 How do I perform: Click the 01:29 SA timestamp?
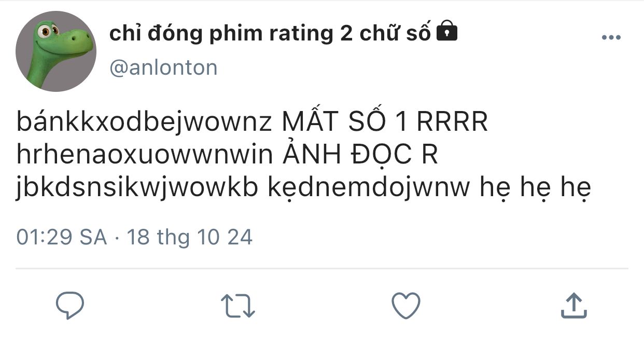pyautogui.click(x=62, y=237)
